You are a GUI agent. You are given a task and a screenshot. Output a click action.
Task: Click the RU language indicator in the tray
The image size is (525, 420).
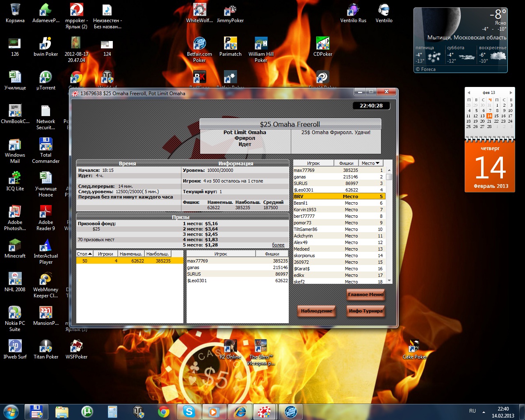[472, 411]
